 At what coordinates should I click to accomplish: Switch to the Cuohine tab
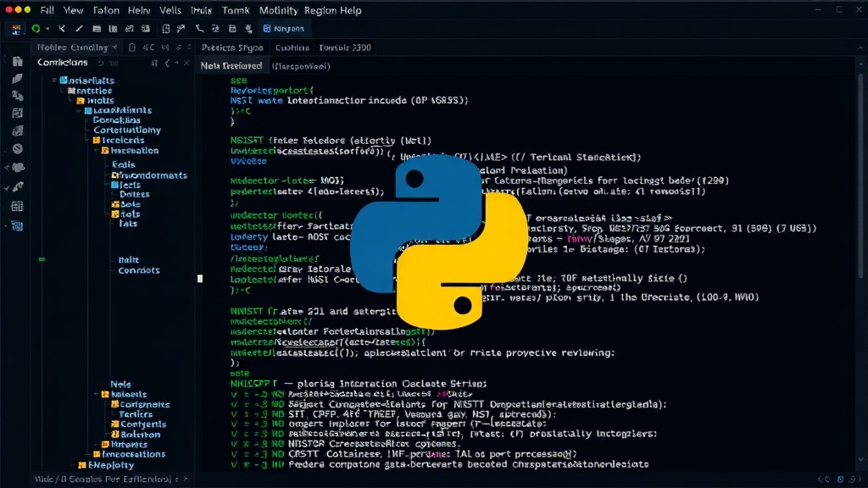pyautogui.click(x=292, y=47)
